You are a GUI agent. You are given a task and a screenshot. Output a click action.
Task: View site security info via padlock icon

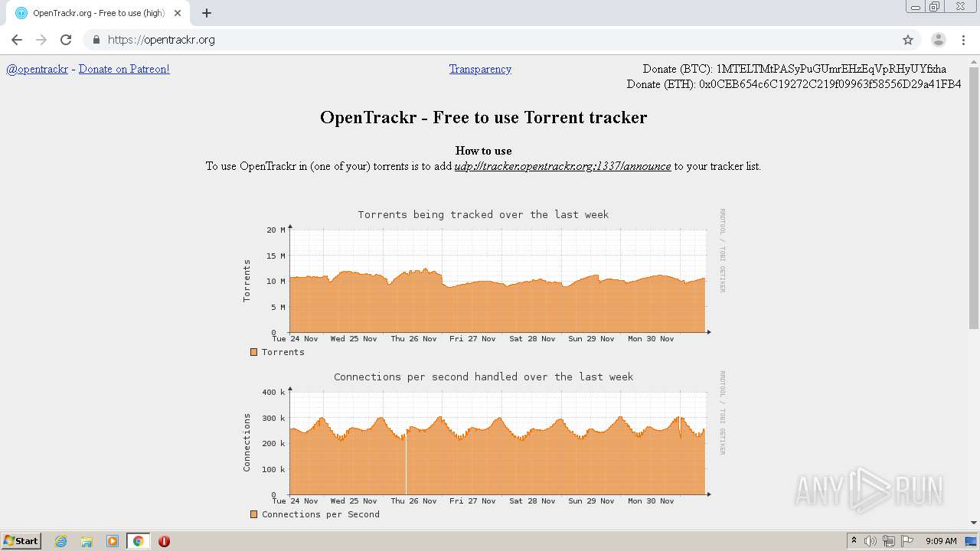[96, 40]
